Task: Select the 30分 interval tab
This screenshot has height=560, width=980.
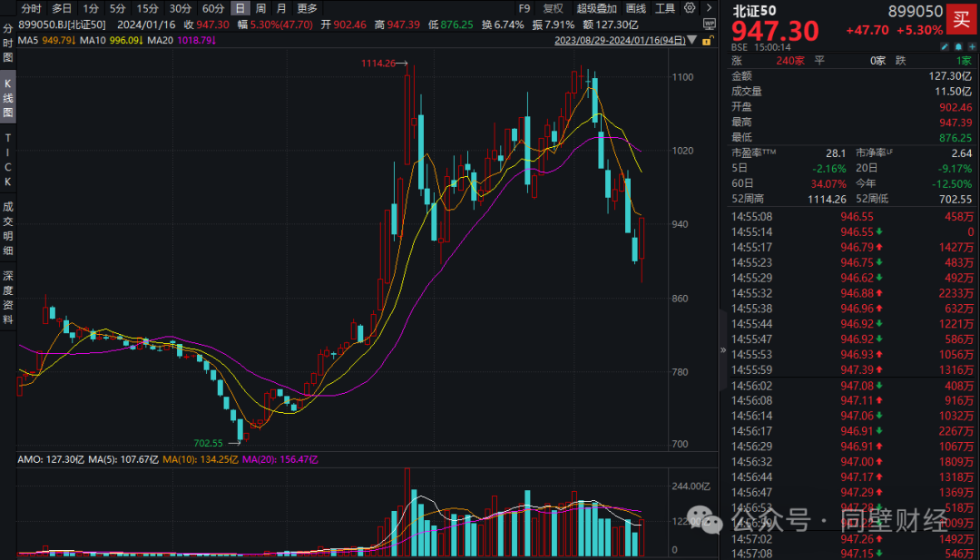Action: pos(180,8)
